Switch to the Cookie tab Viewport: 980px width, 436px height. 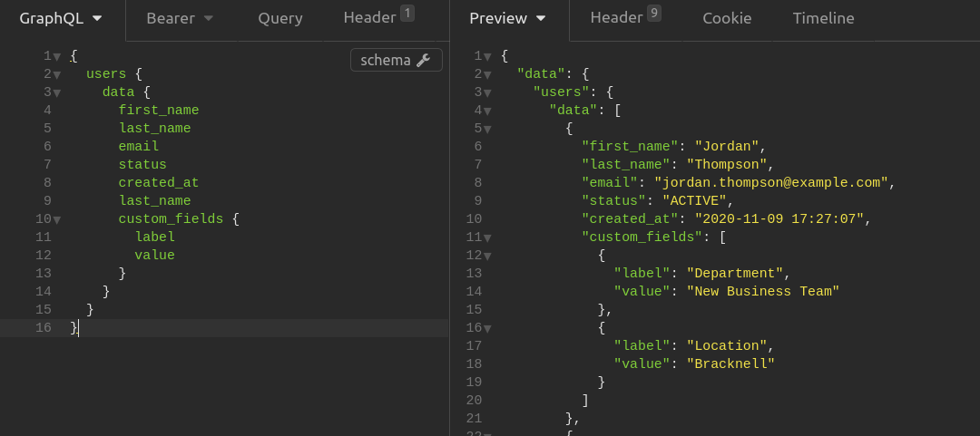pos(727,19)
